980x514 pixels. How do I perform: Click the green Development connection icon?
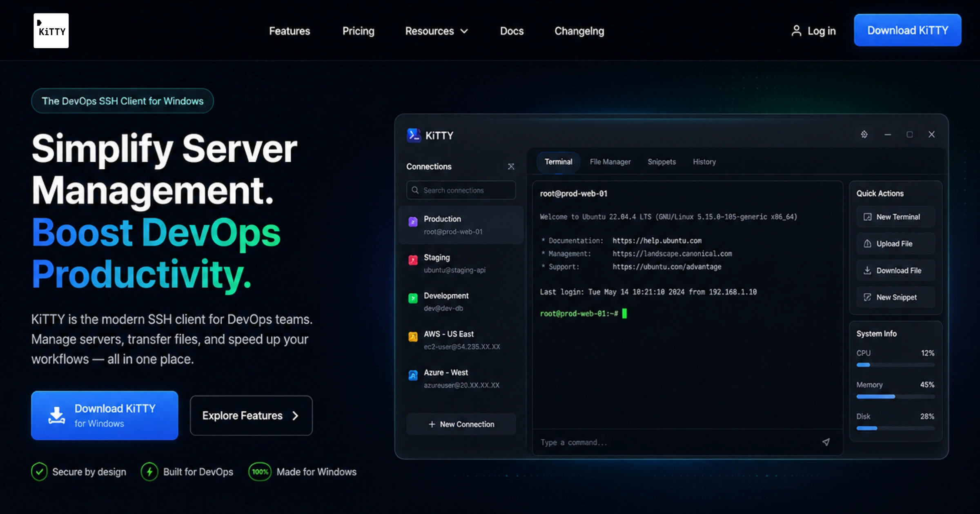tap(413, 298)
